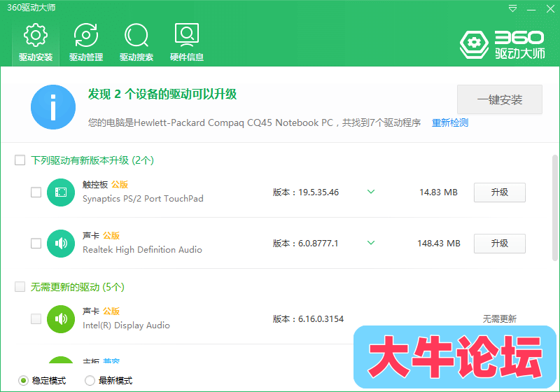Open the 驱动安装 gear tab

coord(36,43)
